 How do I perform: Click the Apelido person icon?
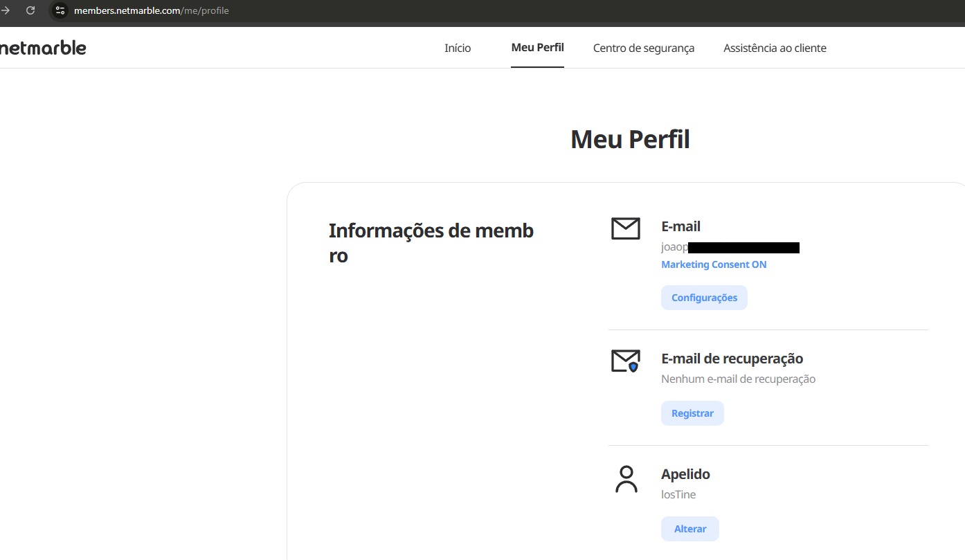click(626, 479)
